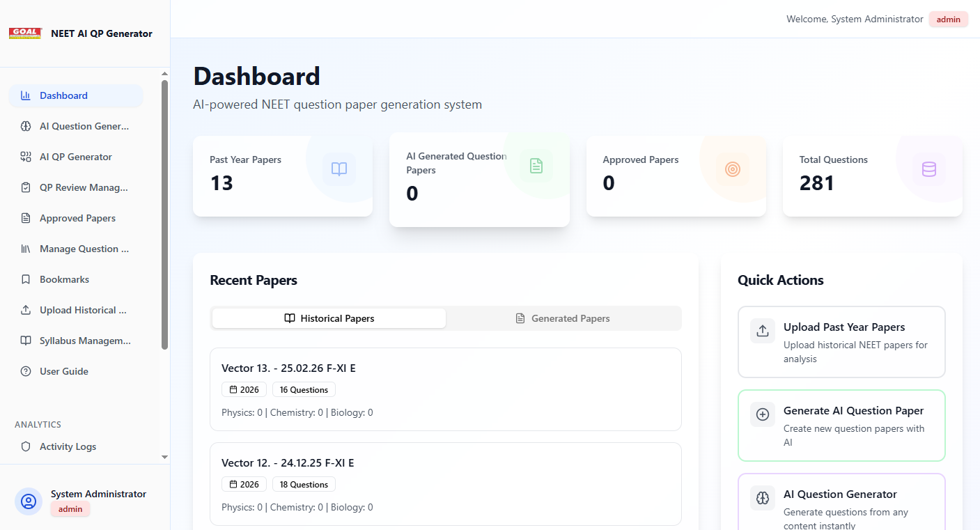Select the AI Question Generator quick action card
The height and width of the screenshot is (530, 980).
pyautogui.click(x=841, y=501)
